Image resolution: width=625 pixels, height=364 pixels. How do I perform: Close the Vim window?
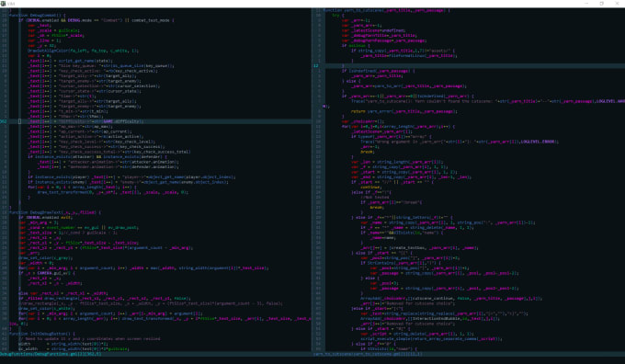coord(617,4)
